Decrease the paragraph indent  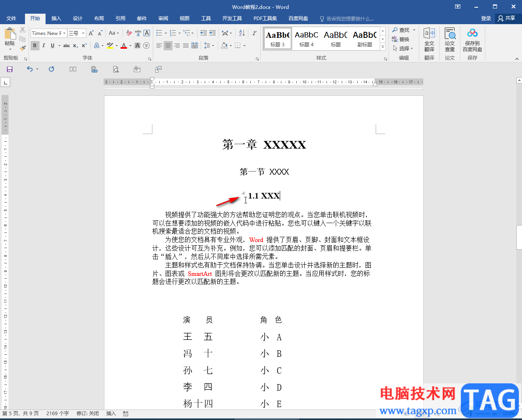click(x=204, y=33)
